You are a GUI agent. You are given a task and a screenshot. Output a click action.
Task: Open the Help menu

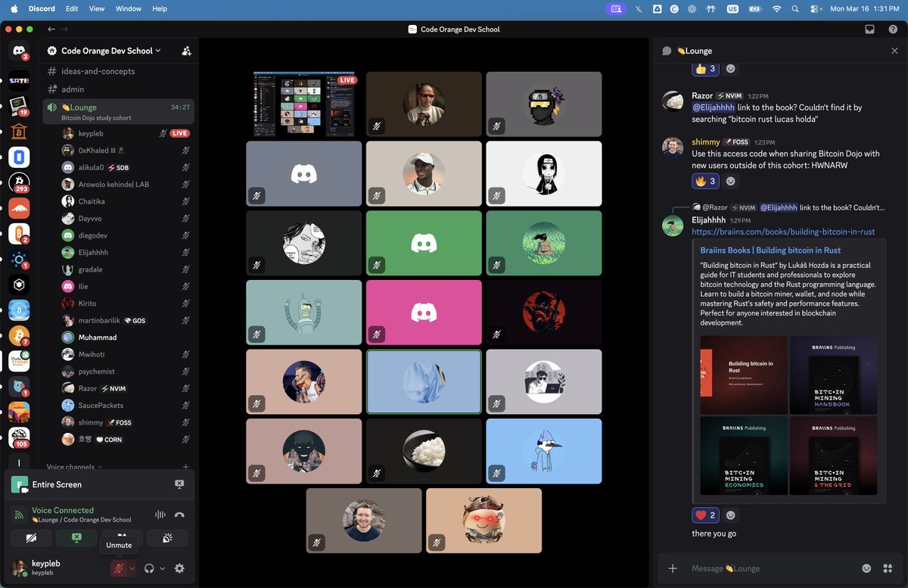pos(160,9)
